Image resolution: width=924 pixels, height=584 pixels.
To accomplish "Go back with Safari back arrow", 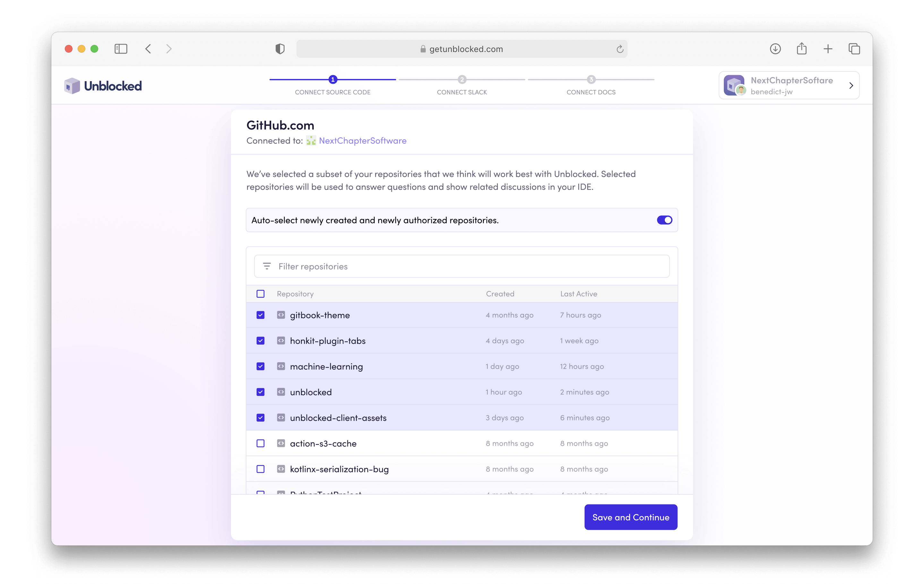I will coord(148,49).
